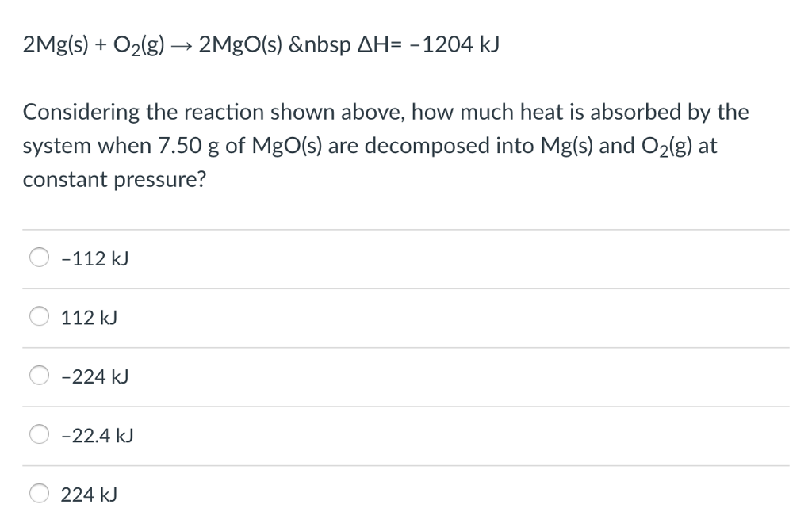Choose the first listed answer choice
The height and width of the screenshot is (531, 812).
tap(94, 258)
